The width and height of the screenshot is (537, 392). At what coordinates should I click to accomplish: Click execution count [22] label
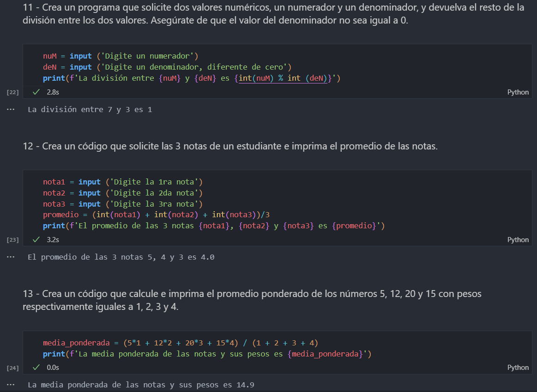click(12, 92)
